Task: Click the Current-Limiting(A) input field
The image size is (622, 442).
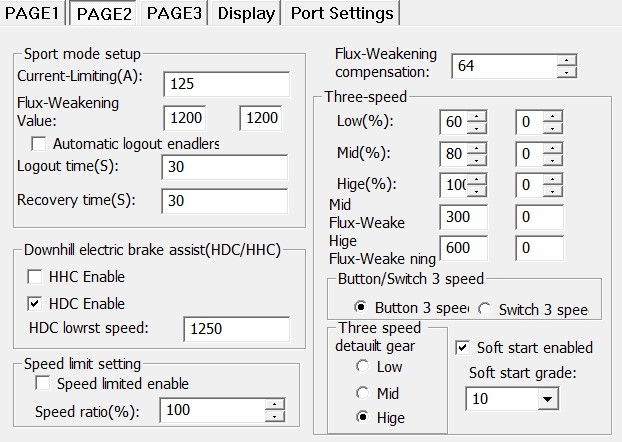Action: (226, 85)
